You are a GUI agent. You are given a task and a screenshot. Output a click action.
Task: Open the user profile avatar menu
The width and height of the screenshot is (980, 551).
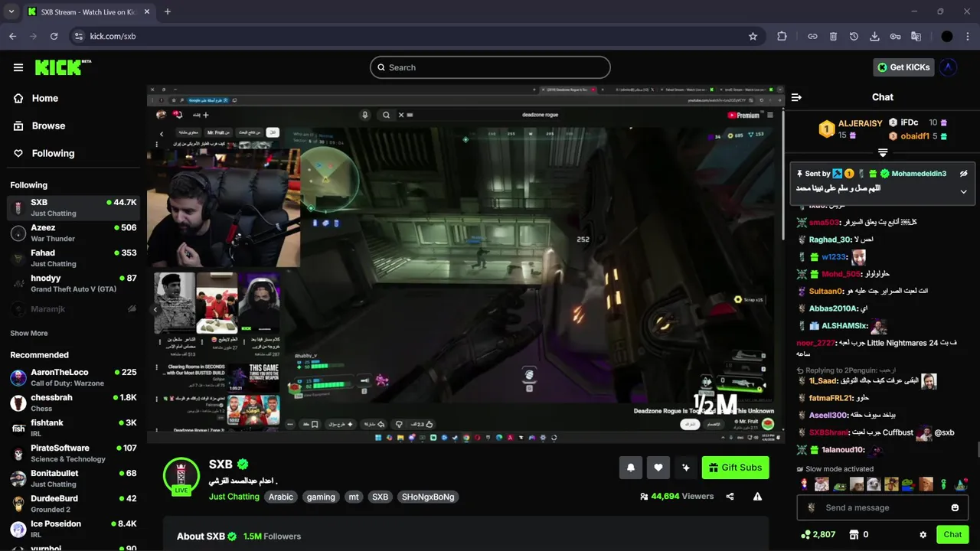tap(949, 67)
